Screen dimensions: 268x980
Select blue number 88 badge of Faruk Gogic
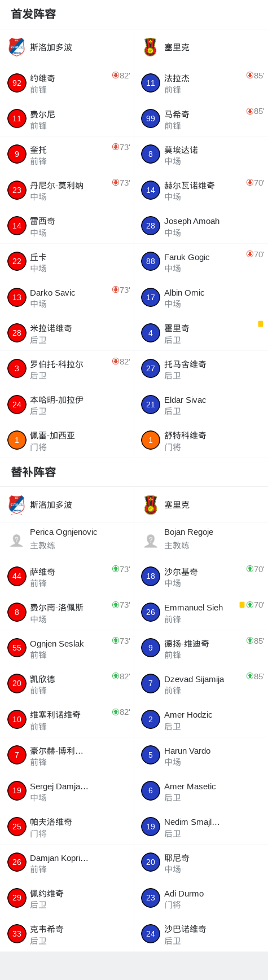tap(151, 261)
